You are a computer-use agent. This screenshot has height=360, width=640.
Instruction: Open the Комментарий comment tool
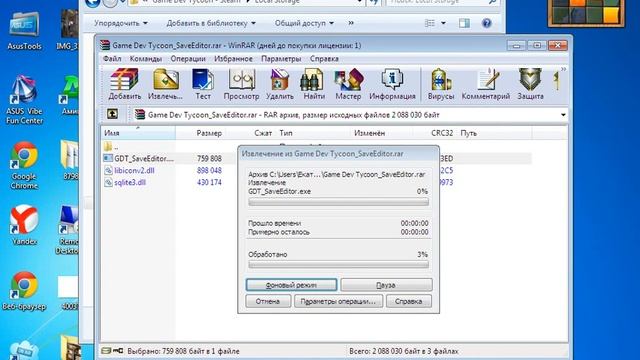tap(486, 84)
